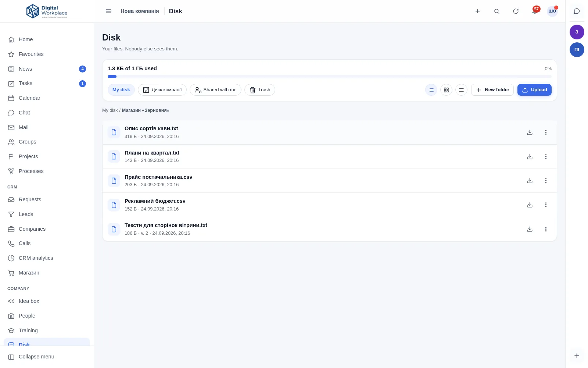Image resolution: width=588 pixels, height=368 pixels.
Task: Select the My disk tab
Action: (121, 90)
